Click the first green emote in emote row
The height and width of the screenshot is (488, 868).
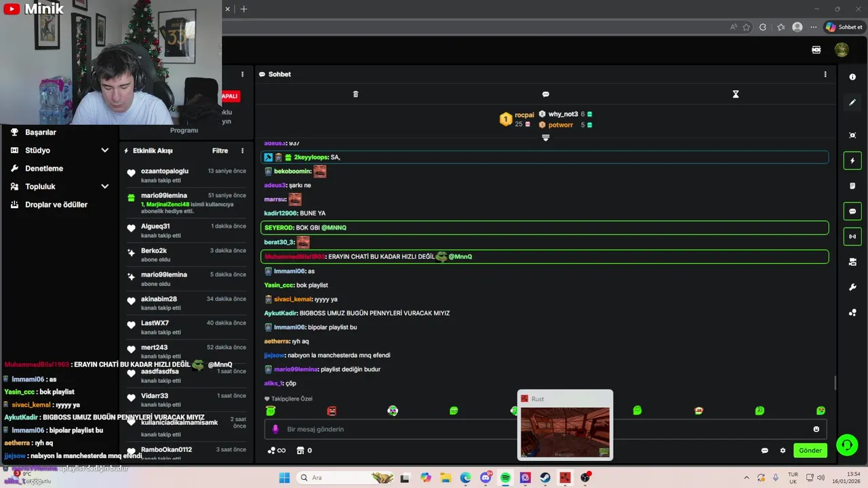[271, 411]
